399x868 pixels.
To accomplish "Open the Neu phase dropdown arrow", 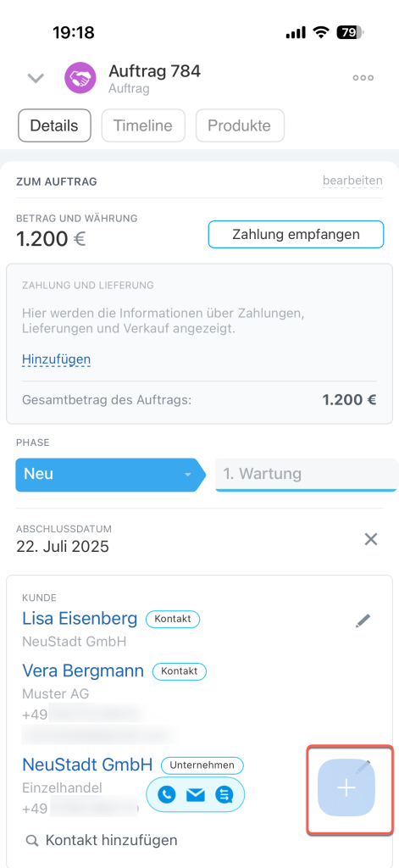I will coord(187,475).
